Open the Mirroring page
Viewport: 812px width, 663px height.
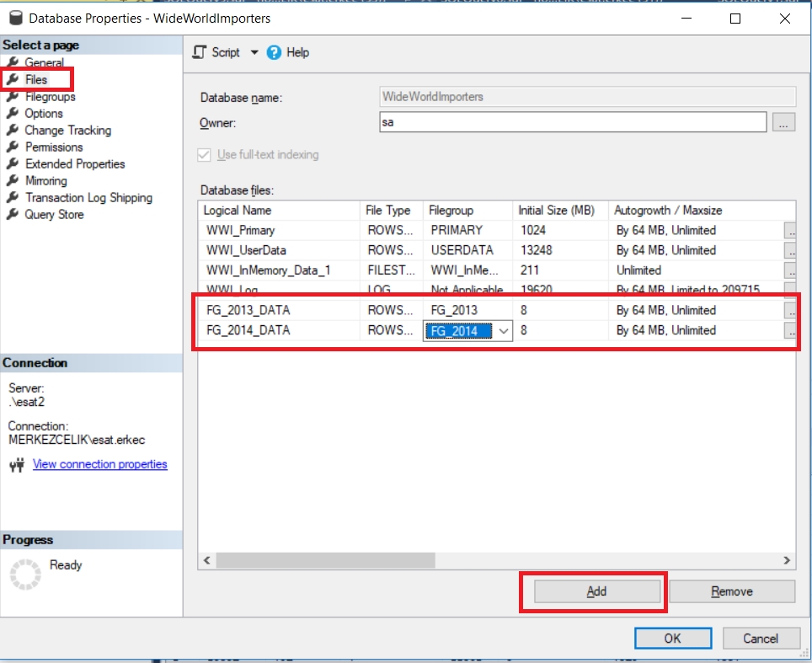pyautogui.click(x=45, y=180)
